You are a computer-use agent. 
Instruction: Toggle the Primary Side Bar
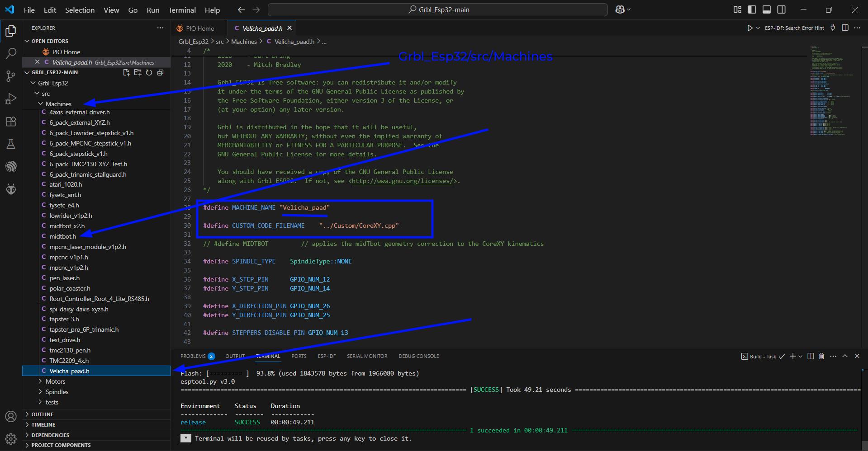[x=752, y=9]
